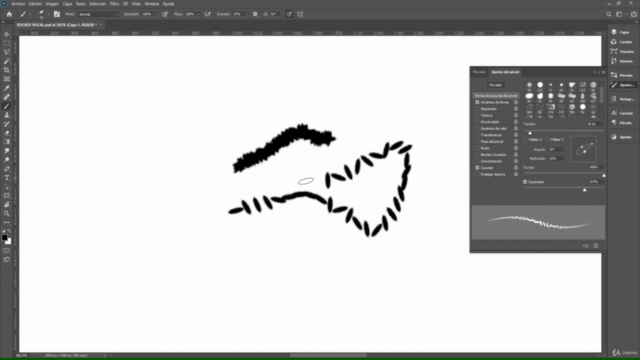Enable airbrush-style build-up icon
The width and height of the screenshot is (640, 360).
coord(207,14)
